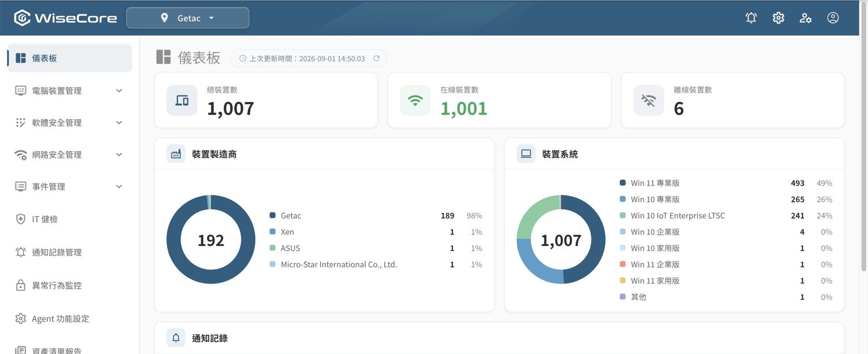Open user management settings icon
This screenshot has width=868, height=354.
click(806, 18)
